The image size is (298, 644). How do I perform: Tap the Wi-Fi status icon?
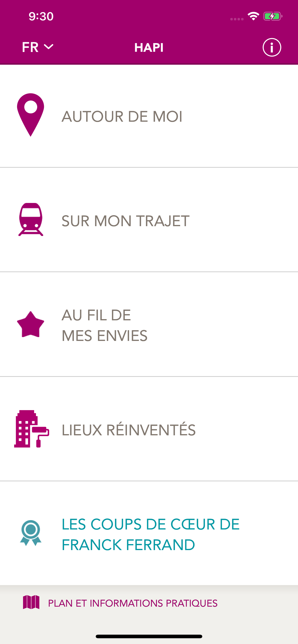[253, 17]
